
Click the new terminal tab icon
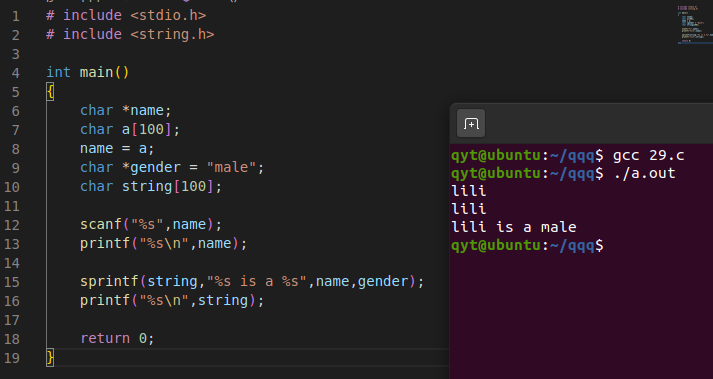471,123
